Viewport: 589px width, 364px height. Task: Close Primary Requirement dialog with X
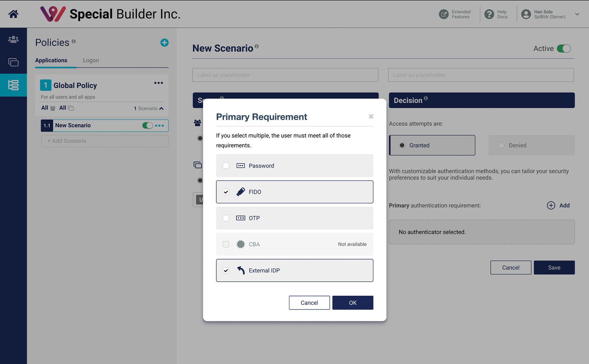click(x=371, y=117)
